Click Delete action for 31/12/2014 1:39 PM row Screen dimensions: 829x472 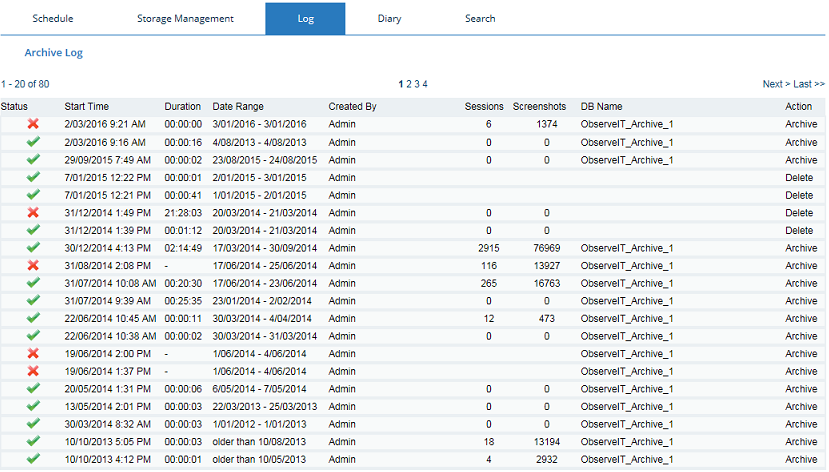pos(799,230)
